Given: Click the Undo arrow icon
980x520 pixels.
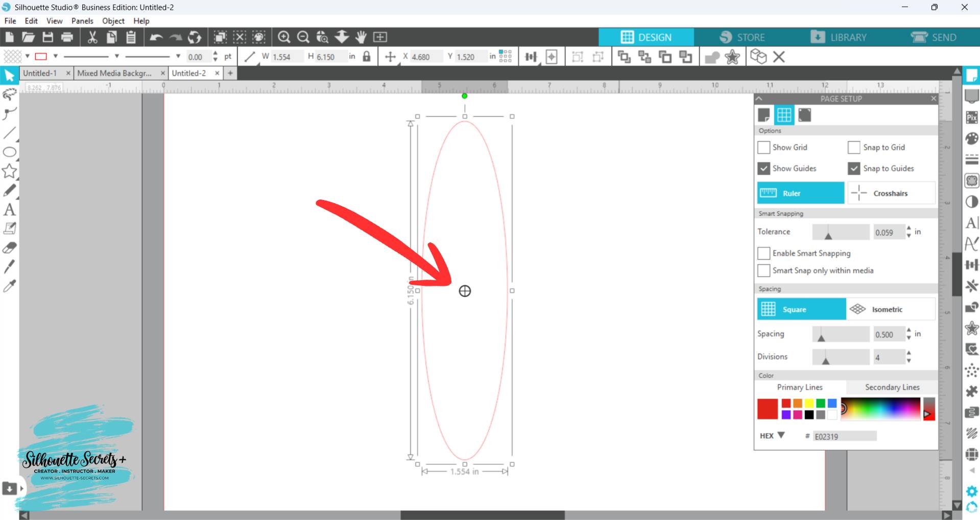Looking at the screenshot, I should 156,37.
